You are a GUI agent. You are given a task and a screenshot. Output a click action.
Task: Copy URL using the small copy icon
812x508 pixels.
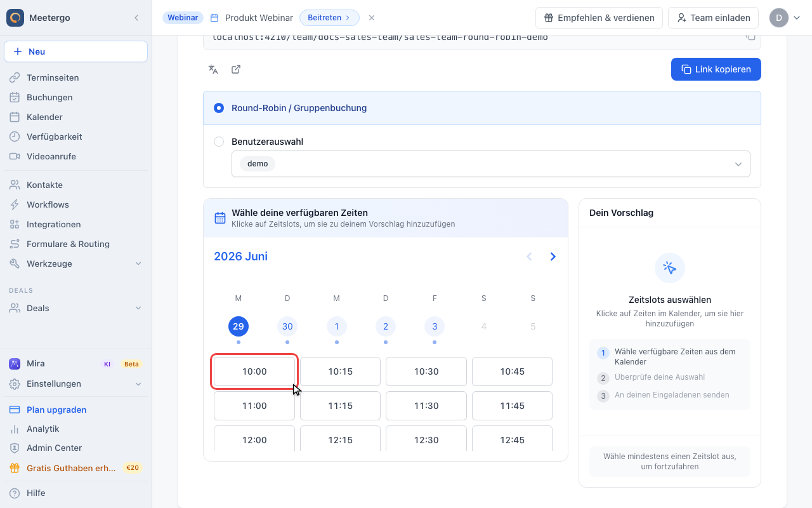point(750,37)
